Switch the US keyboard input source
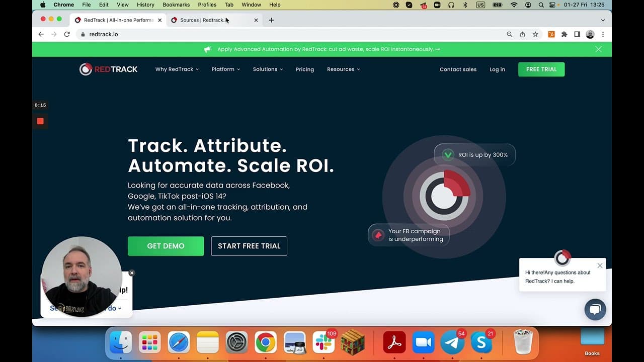Screen dimensions: 644x362 [480, 5]
